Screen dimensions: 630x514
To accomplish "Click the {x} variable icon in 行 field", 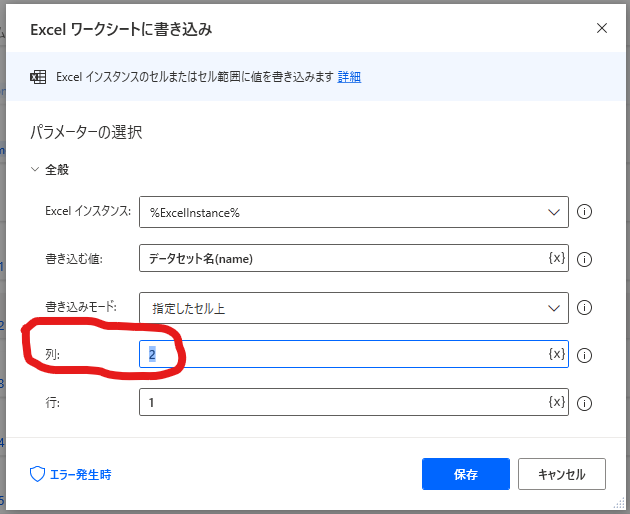I will [557, 401].
